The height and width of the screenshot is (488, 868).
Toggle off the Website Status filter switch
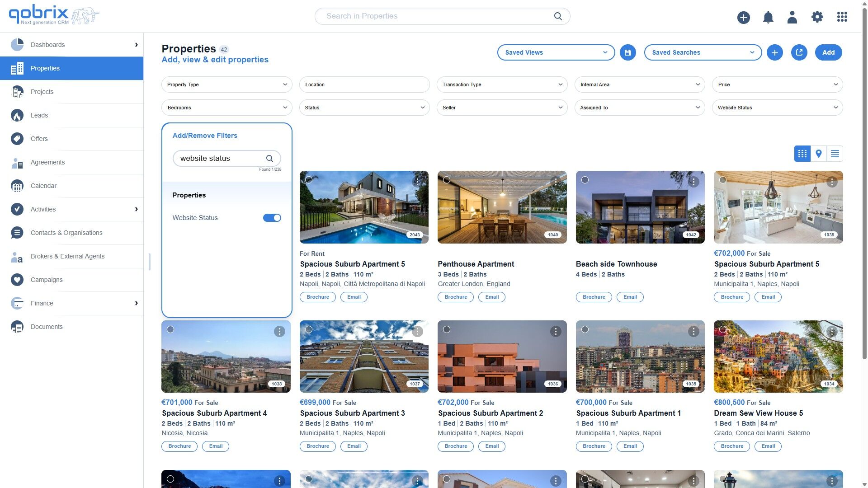(272, 218)
